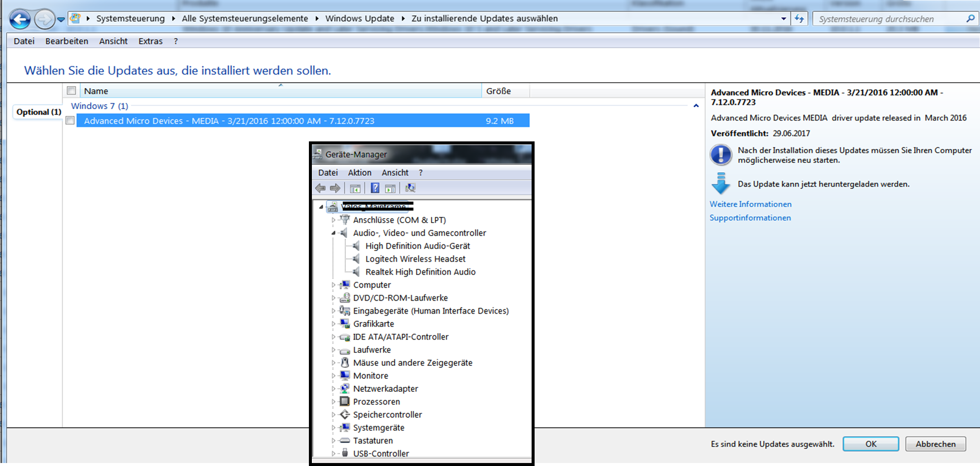This screenshot has width=980, height=466.
Task: Select the Advanced Micro Devices MEDIA row
Action: 302,120
